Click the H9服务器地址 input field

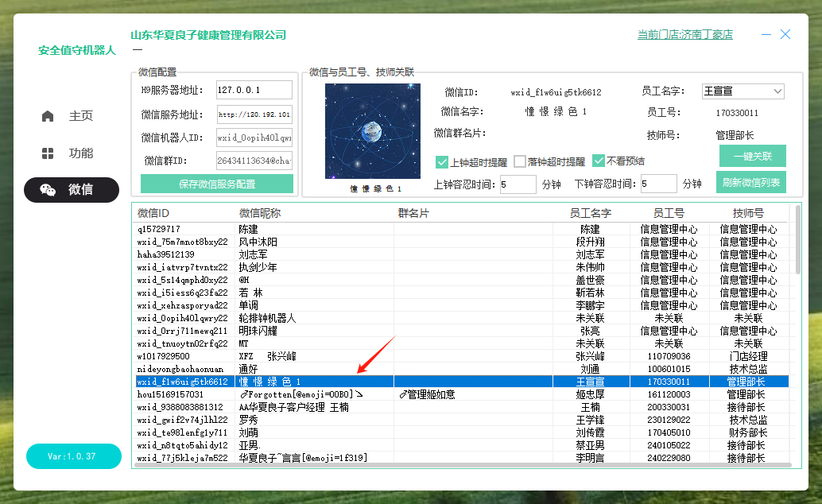[254, 90]
